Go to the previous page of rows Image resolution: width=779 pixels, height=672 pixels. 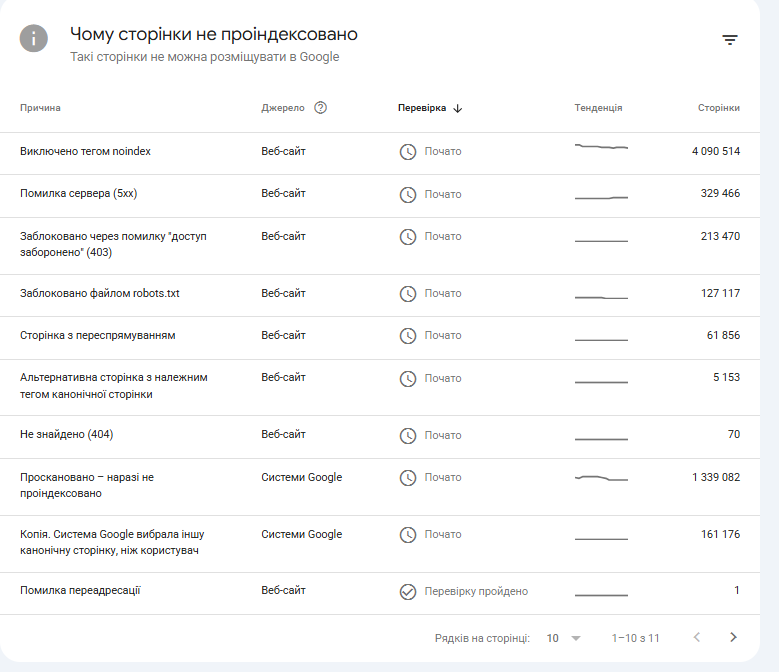click(x=697, y=637)
